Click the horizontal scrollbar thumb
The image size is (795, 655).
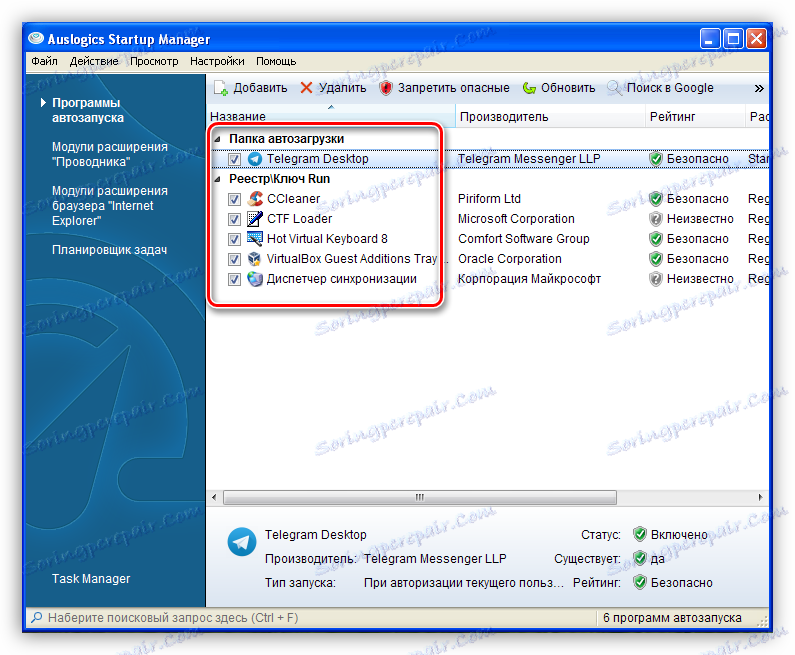(x=420, y=497)
